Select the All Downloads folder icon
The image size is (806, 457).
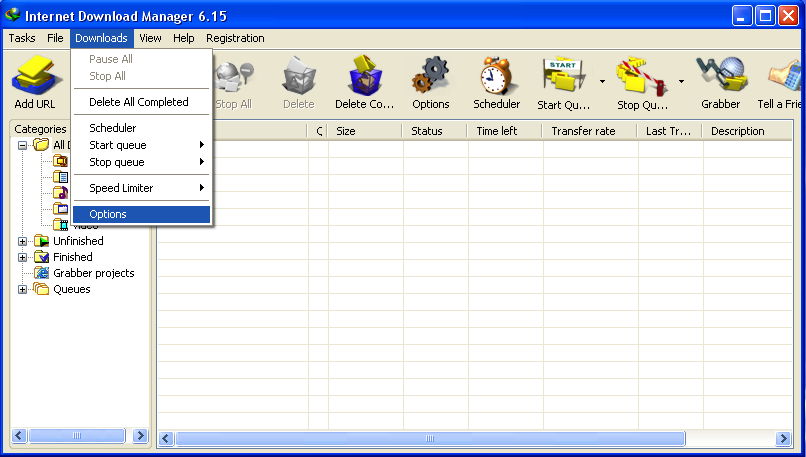tap(41, 145)
